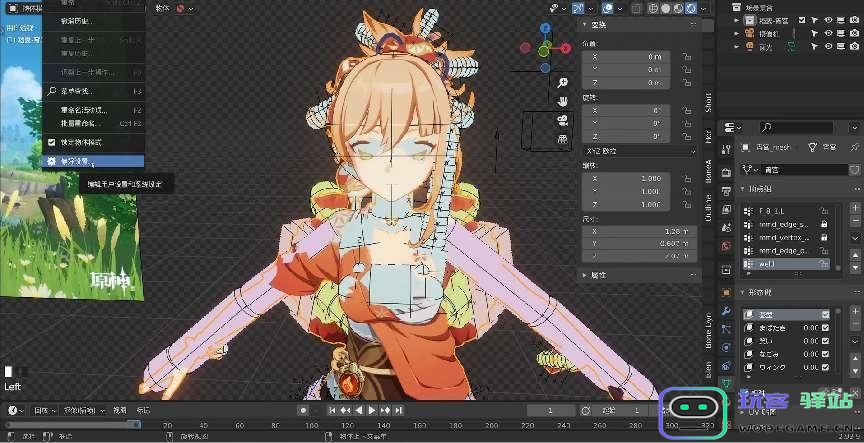Click the perspective/orthographic grid toggle icon
Image resolution: width=864 pixels, height=443 pixels.
click(x=563, y=139)
